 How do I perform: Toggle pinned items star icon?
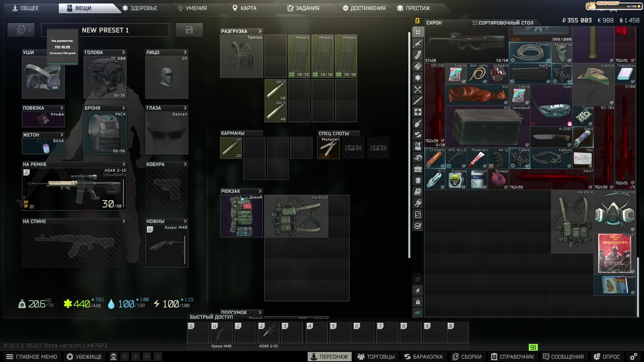click(x=418, y=290)
